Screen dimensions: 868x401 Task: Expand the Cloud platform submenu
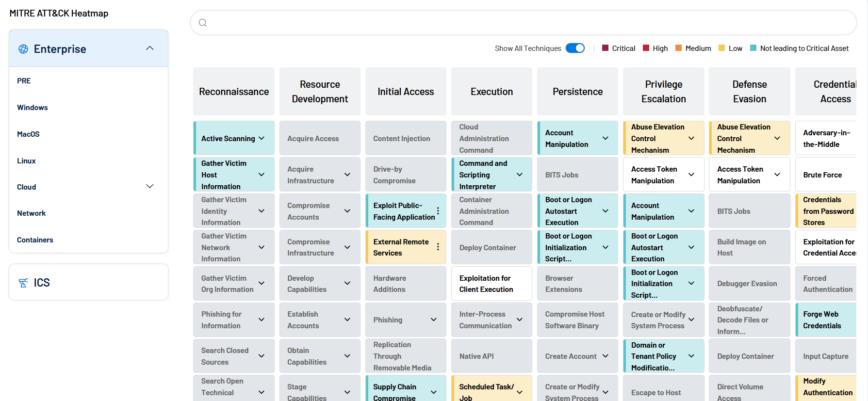click(150, 187)
